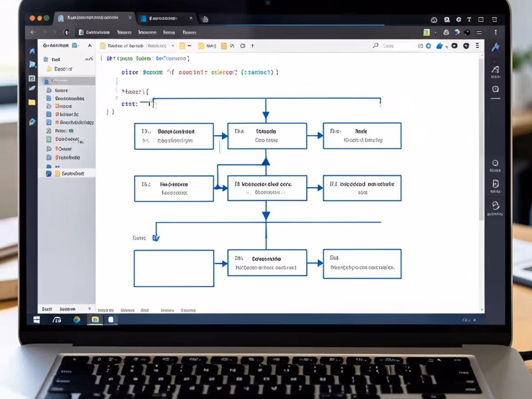Click the dark rounded-square icon in white toolbar
Viewport: 532px width, 399px height.
(x=454, y=46)
